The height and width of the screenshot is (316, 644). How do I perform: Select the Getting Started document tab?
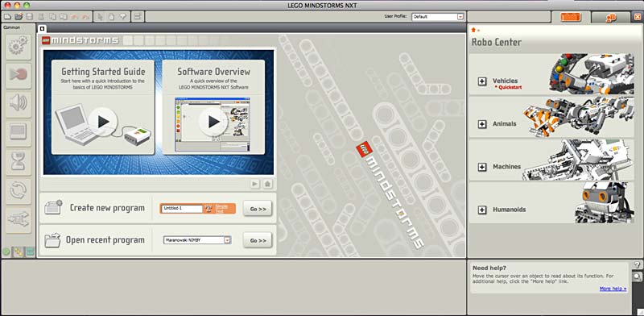pyautogui.click(x=42, y=28)
